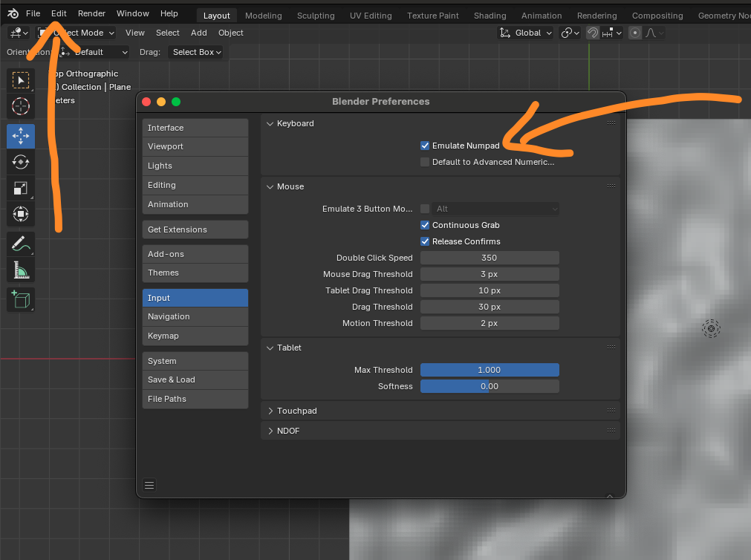Go to Save & Load preferences
751x560 pixels.
(195, 380)
